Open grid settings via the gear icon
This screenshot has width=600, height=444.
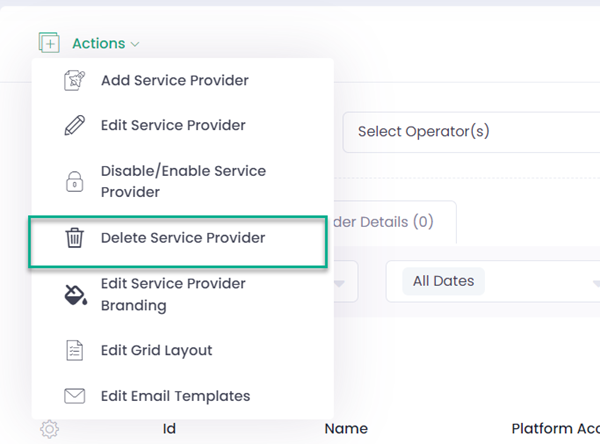point(50,429)
